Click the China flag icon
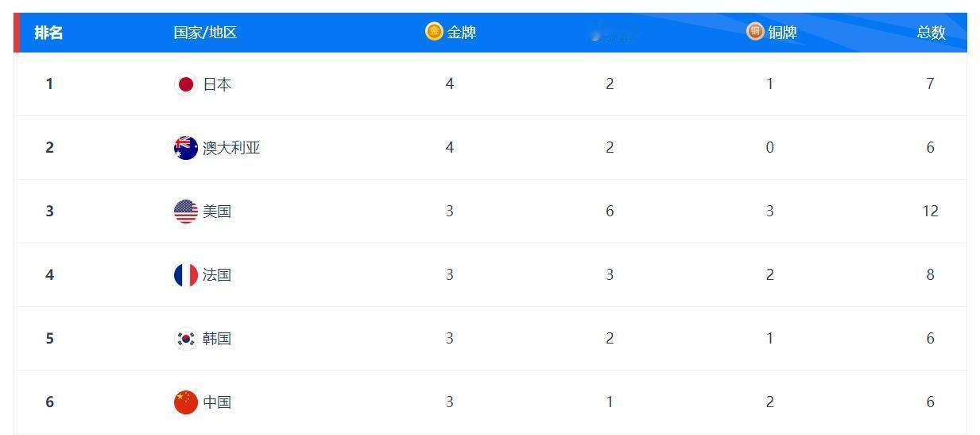This screenshot has height=435, width=980. pos(186,402)
